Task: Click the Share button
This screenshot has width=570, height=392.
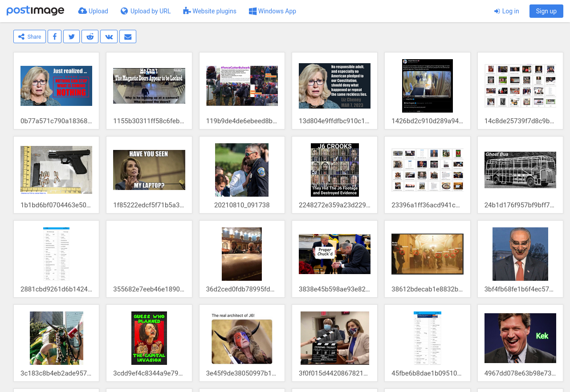Action: point(29,36)
